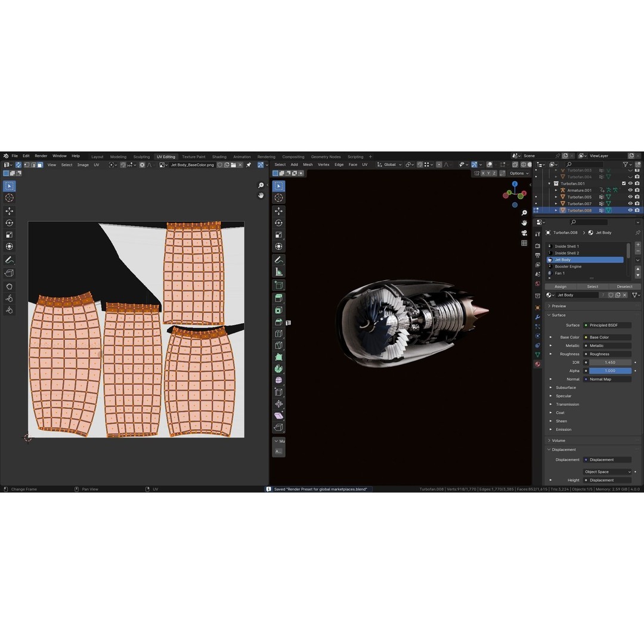Open Material Properties via the sphere icon
This screenshot has width=644, height=644.
pos(538,364)
